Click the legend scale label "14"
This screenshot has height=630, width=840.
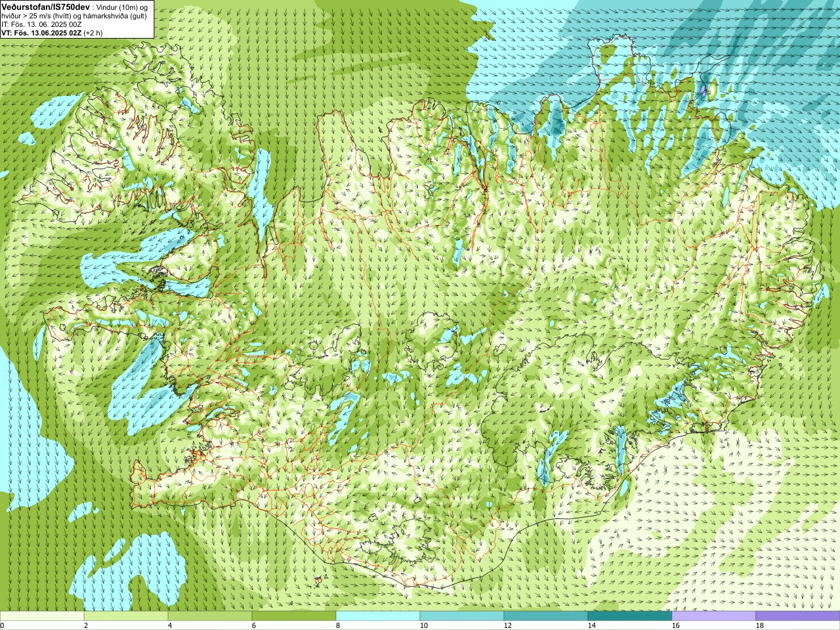pyautogui.click(x=591, y=625)
